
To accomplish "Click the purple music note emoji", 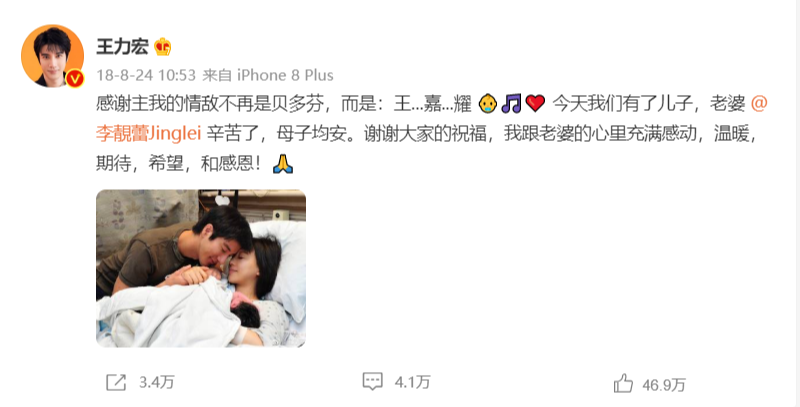I will [x=511, y=104].
